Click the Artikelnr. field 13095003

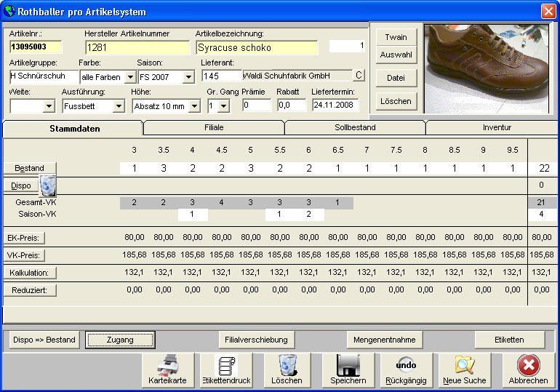36,47
